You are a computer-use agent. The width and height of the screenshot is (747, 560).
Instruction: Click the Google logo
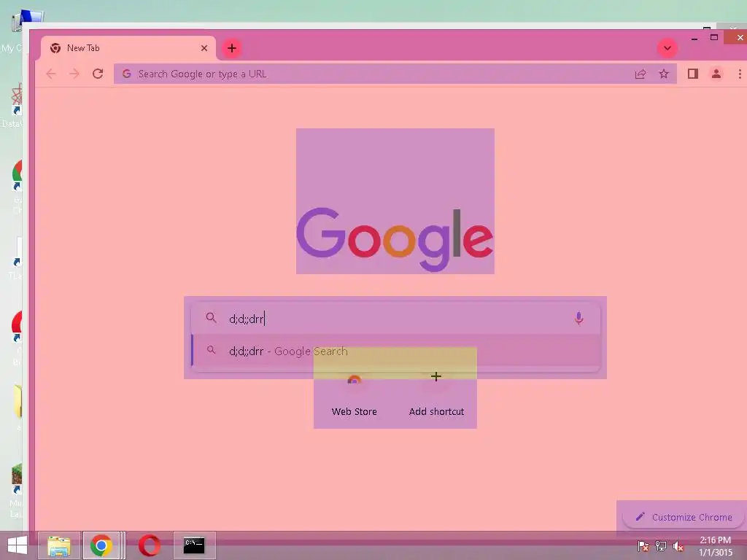click(395, 238)
